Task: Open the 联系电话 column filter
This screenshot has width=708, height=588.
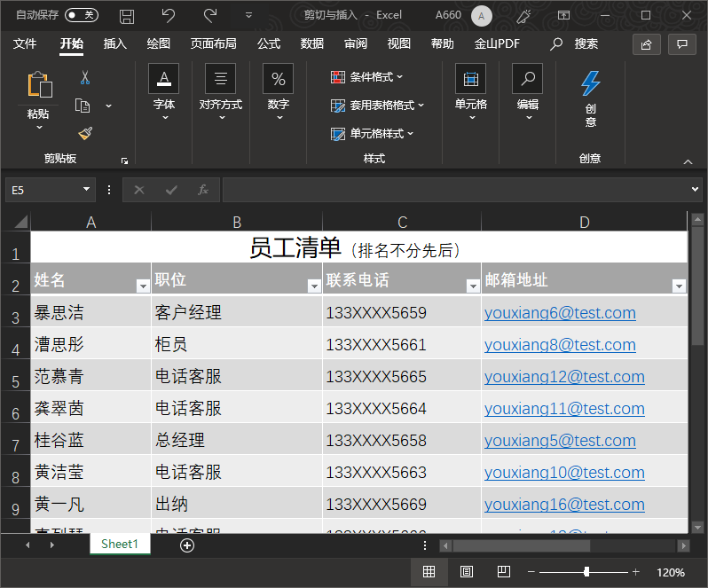Action: pyautogui.click(x=473, y=286)
